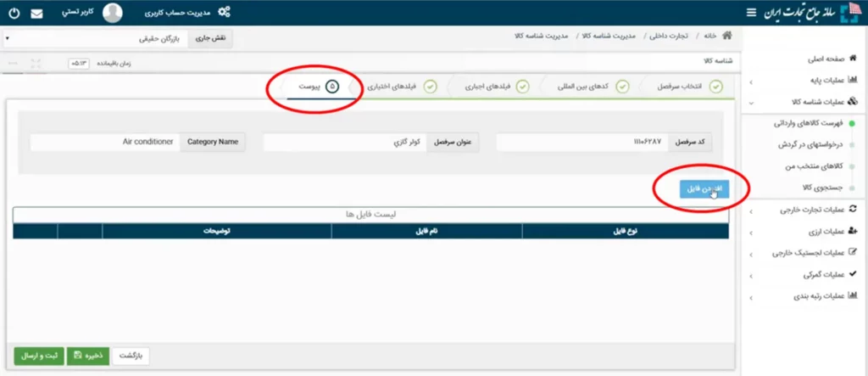The height and width of the screenshot is (376, 868).
Task: Click the نام فایل column header
Action: pyautogui.click(x=427, y=231)
